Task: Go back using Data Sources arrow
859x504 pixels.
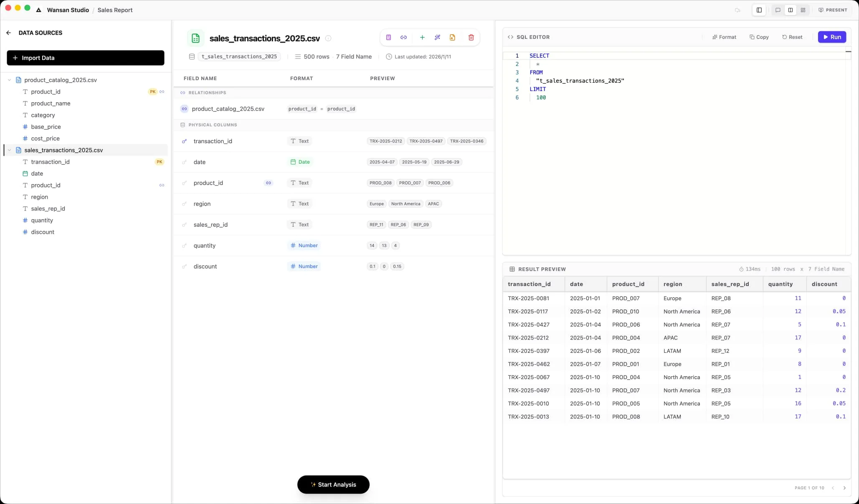Action: (9, 33)
